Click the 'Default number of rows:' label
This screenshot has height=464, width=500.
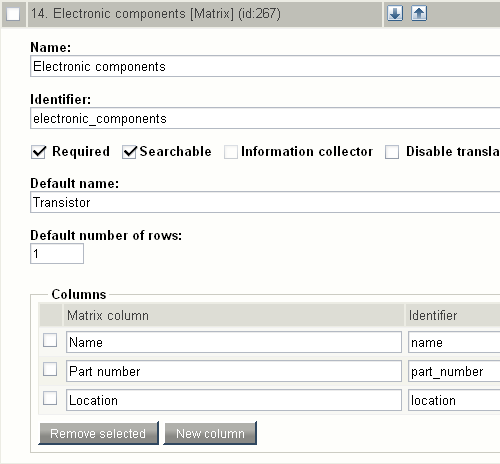106,235
